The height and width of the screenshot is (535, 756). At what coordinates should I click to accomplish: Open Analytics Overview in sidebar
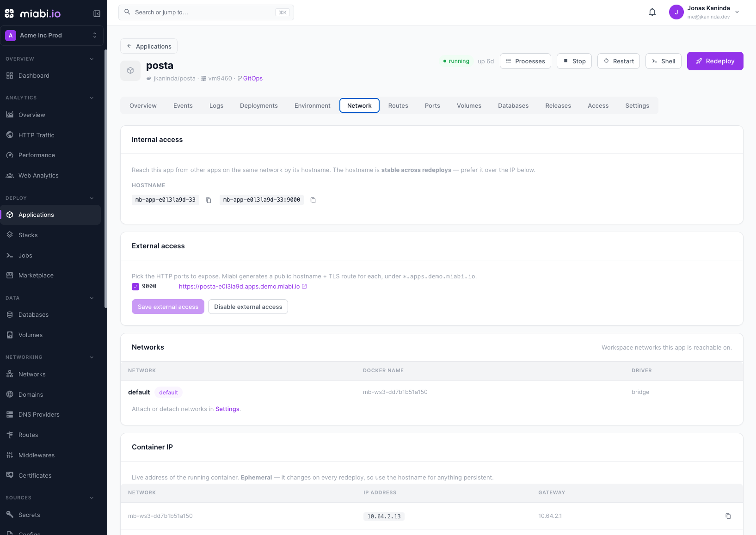click(50, 115)
